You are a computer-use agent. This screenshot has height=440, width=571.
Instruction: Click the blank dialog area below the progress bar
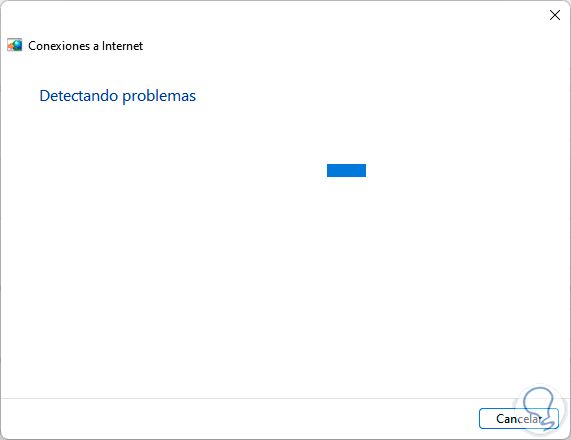click(286, 284)
